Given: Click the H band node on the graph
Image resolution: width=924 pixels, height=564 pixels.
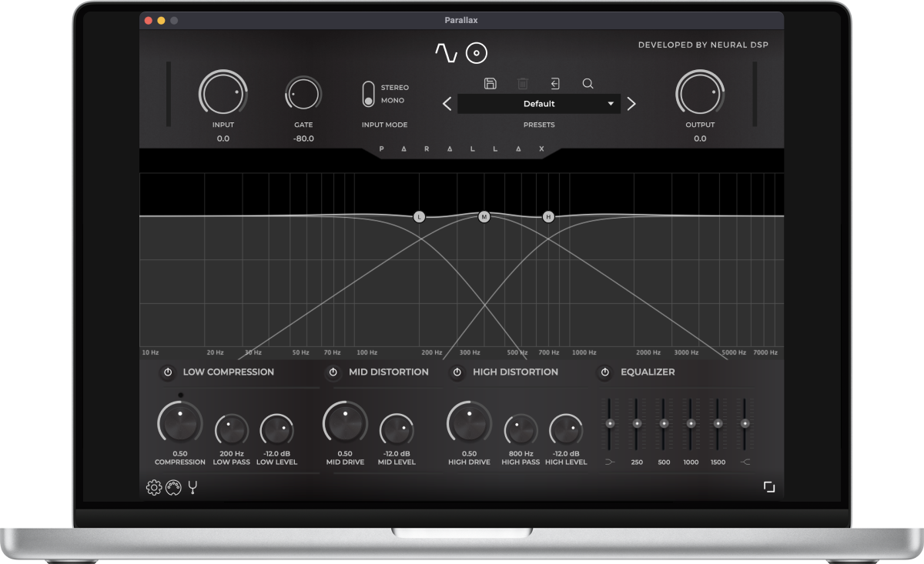Looking at the screenshot, I should click(548, 217).
